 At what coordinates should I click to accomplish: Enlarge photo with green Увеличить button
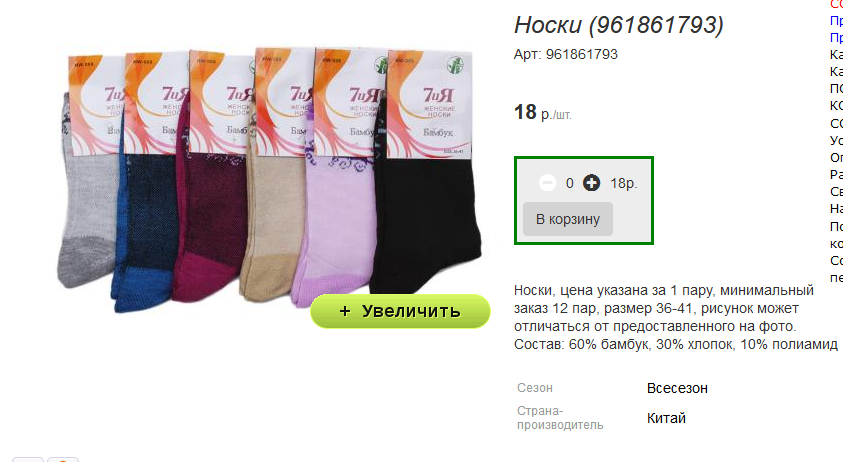click(400, 311)
